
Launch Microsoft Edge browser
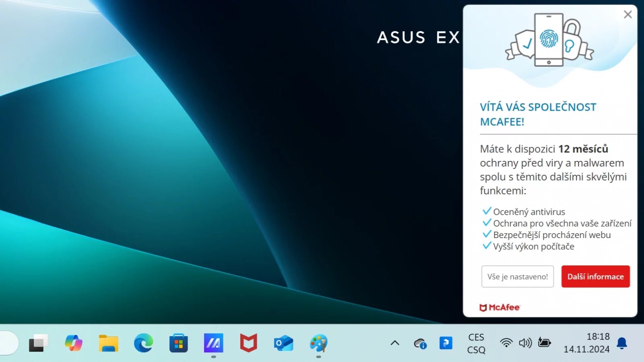point(144,343)
